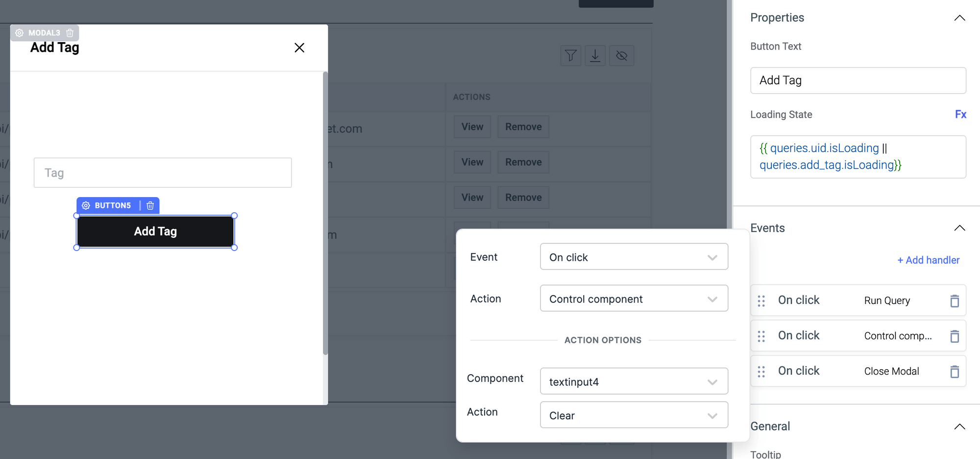Collapse the Properties section
The width and height of the screenshot is (980, 459).
click(x=959, y=18)
